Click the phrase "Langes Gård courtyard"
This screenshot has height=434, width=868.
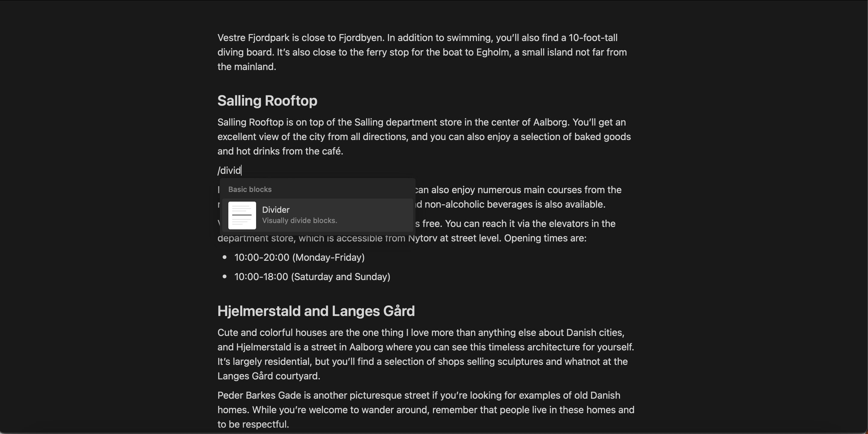click(268, 376)
